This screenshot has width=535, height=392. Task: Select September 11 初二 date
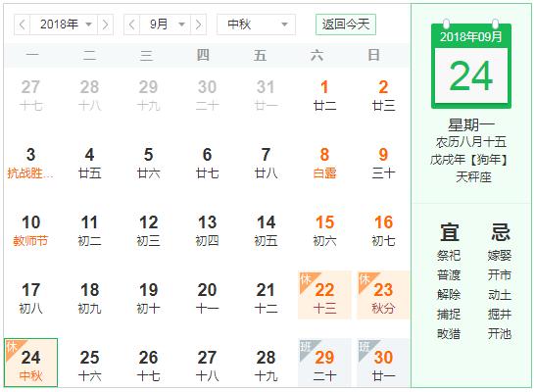(89, 231)
